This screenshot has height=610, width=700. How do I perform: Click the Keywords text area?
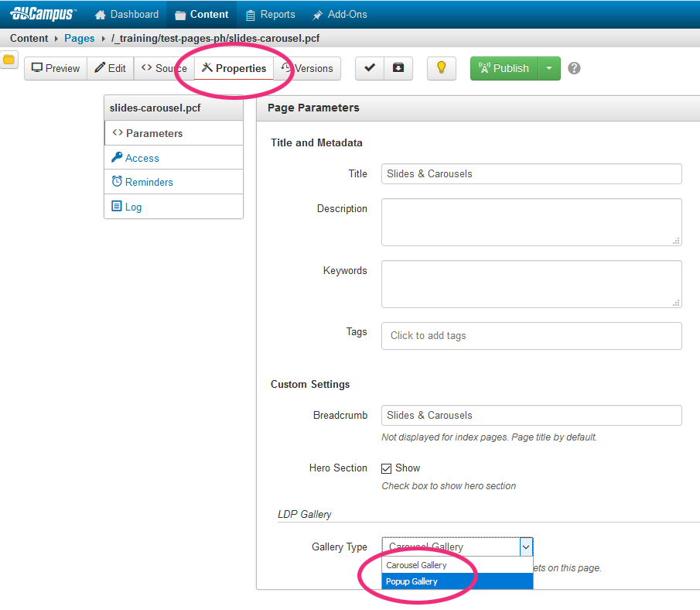[x=531, y=284]
